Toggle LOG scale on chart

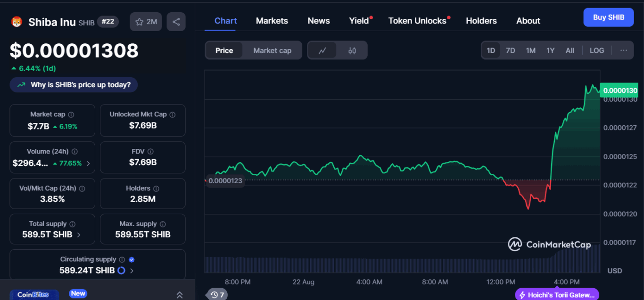click(x=597, y=50)
